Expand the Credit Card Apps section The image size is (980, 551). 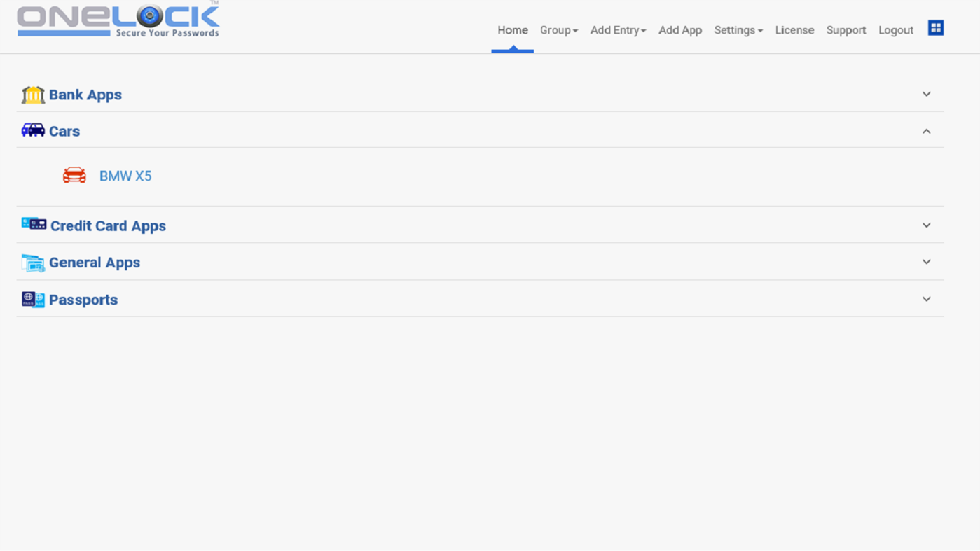click(925, 225)
